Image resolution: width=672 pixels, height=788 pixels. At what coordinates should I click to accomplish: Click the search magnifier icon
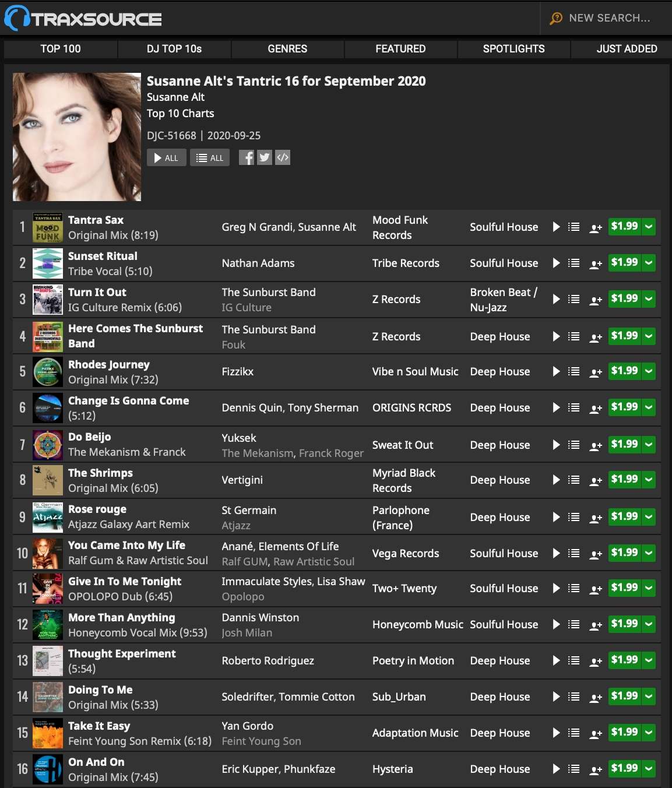click(x=556, y=18)
